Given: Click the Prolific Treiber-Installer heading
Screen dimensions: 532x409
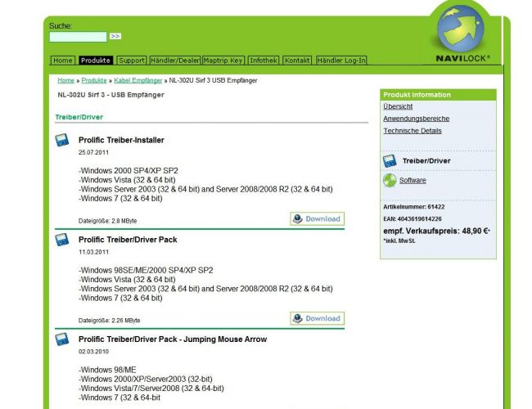Looking at the screenshot, I should point(121,140).
